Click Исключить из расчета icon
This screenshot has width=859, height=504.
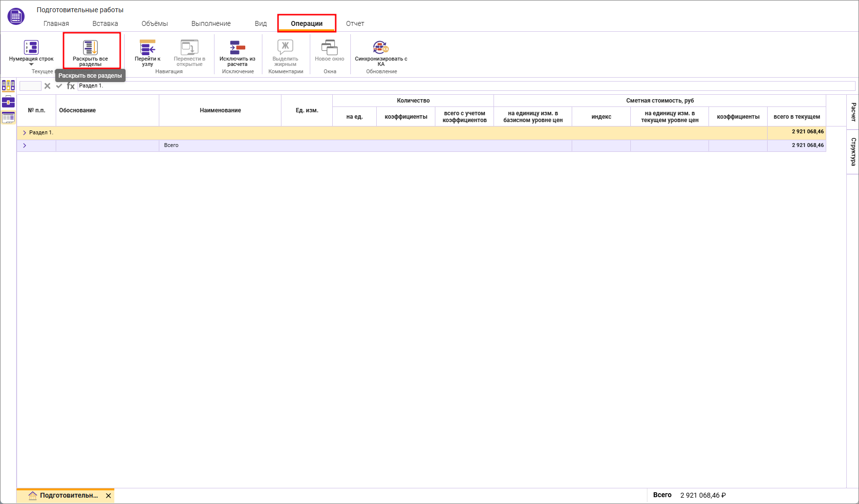237,48
